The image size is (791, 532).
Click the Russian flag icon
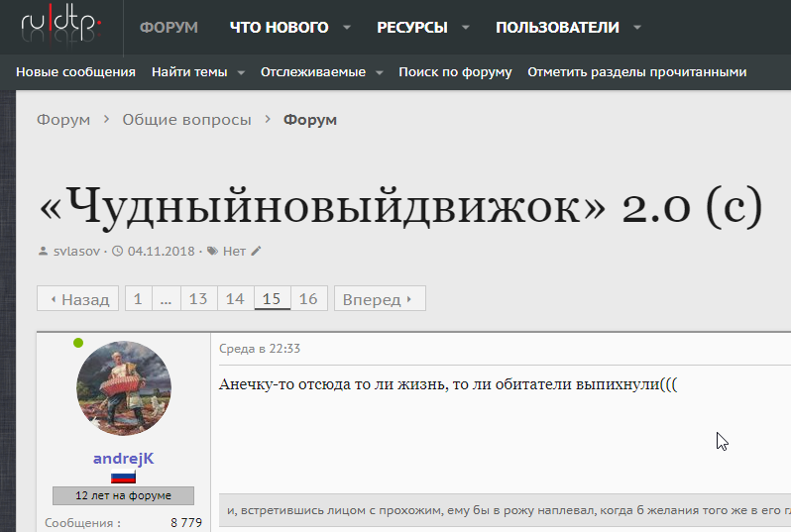[123, 477]
